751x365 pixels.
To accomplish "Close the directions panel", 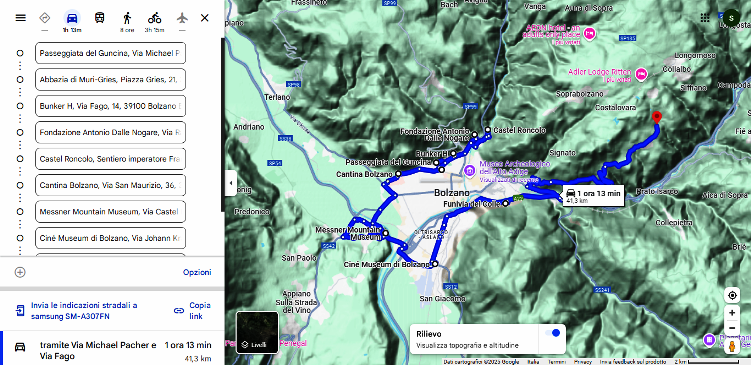I will pos(205,18).
